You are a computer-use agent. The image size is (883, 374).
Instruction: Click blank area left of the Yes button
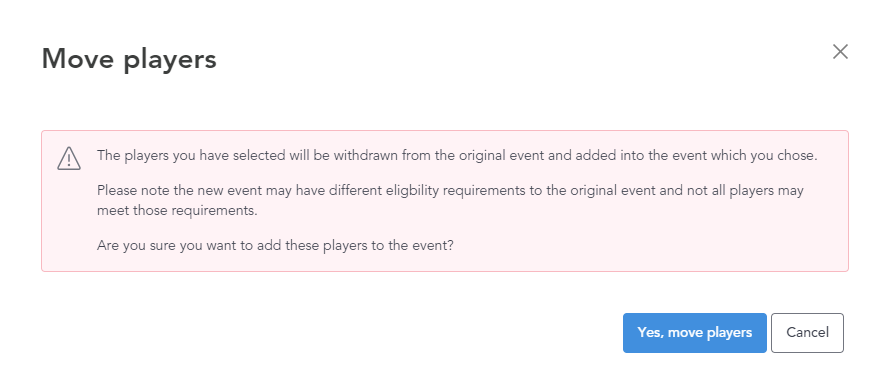pos(338,333)
